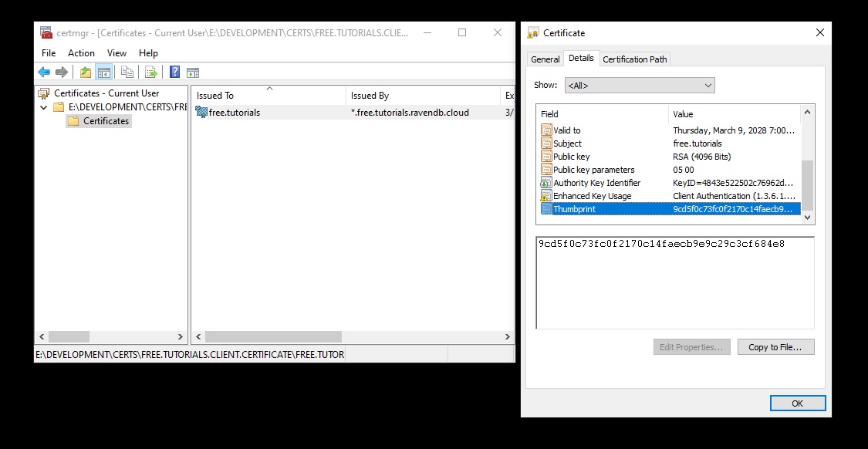Click the KeyID=4843e522502c76962d value

coord(734,183)
